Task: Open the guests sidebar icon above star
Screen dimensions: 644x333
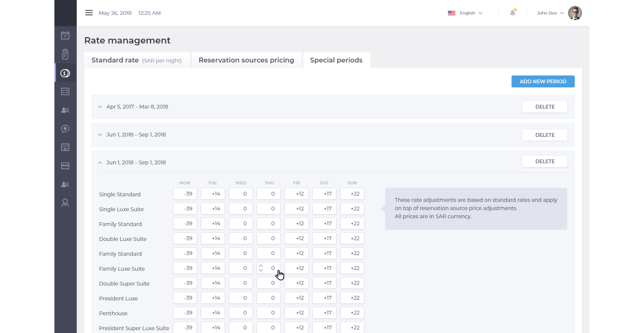Action: pos(65,110)
